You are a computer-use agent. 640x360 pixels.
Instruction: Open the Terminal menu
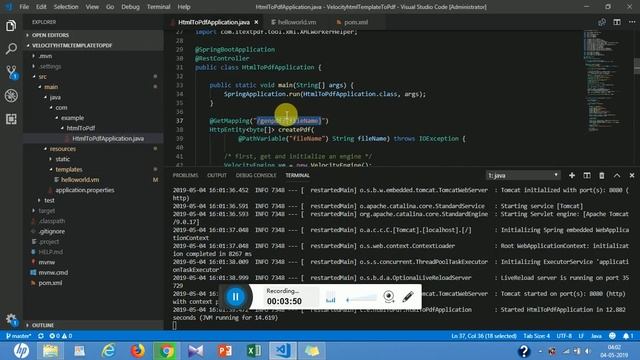(158, 7)
